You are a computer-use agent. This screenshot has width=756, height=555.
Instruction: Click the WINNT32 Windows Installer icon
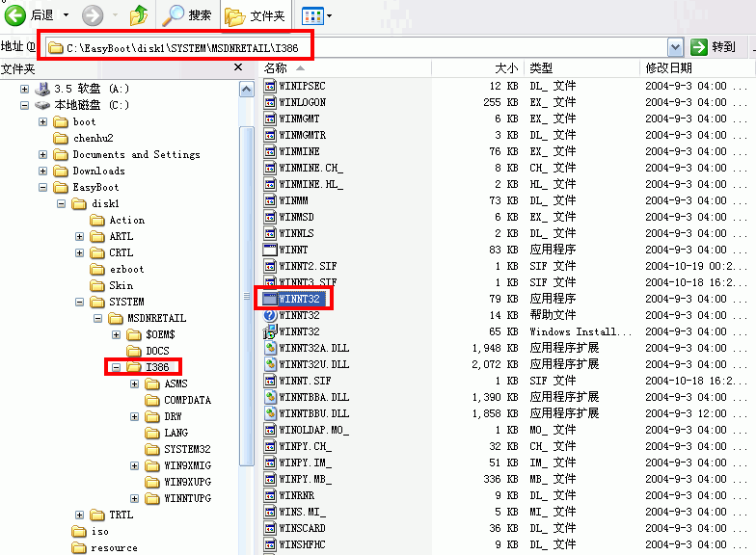[x=270, y=331]
